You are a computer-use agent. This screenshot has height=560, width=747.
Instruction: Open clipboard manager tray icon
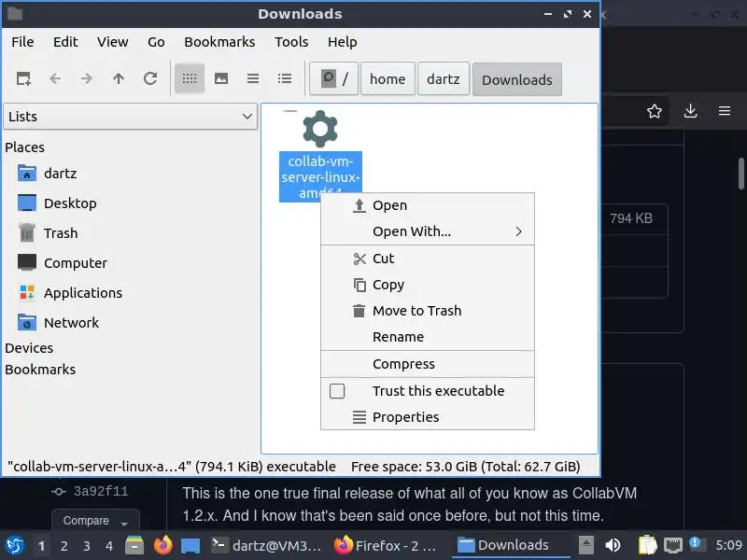click(x=647, y=545)
